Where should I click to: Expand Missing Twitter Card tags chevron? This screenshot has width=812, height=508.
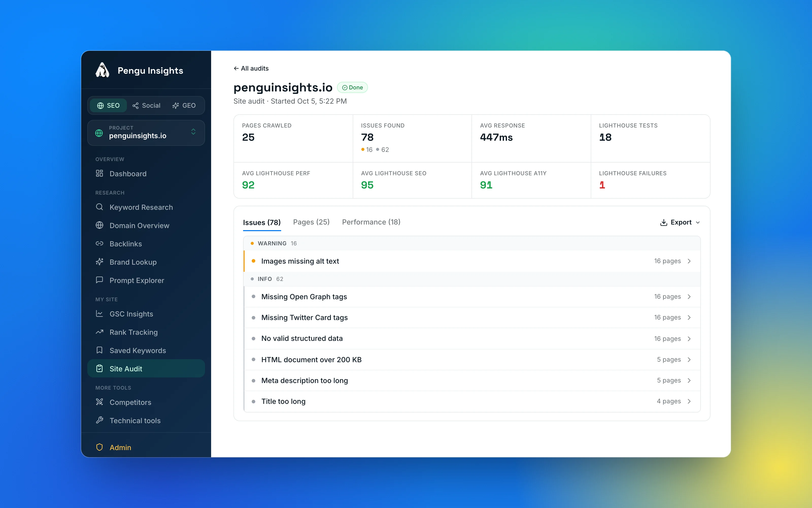coord(689,317)
